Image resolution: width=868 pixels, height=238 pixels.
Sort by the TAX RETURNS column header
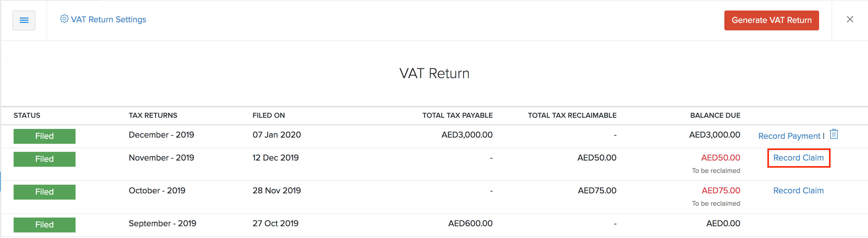tap(153, 115)
